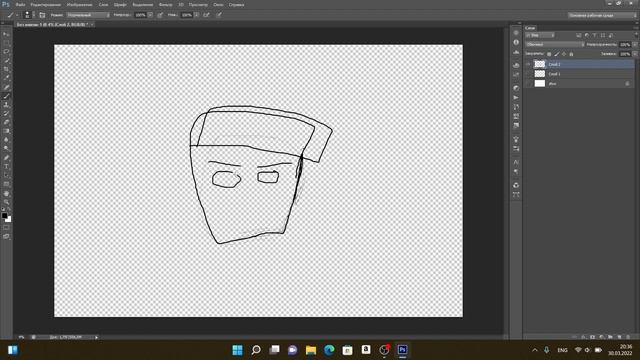Viewport: 640px width, 360px height.
Task: Open the Histogram collapsed panel
Action: (516, 52)
